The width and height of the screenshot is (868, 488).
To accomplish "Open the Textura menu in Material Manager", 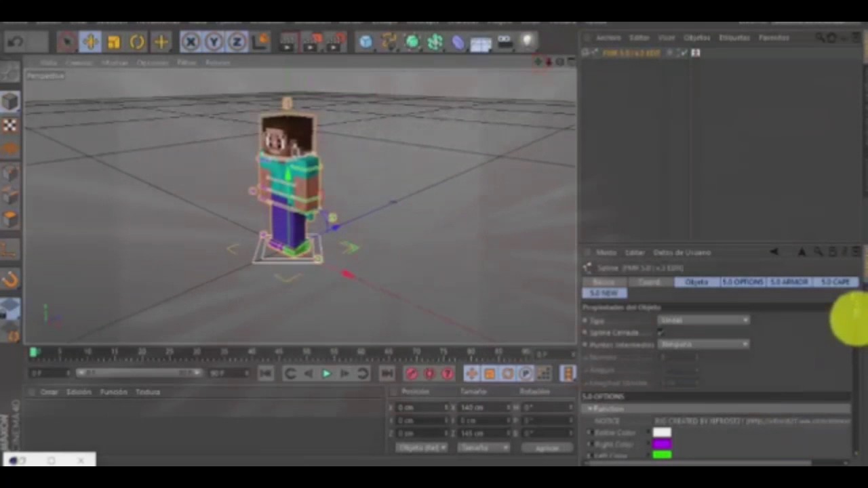I will pyautogui.click(x=148, y=392).
